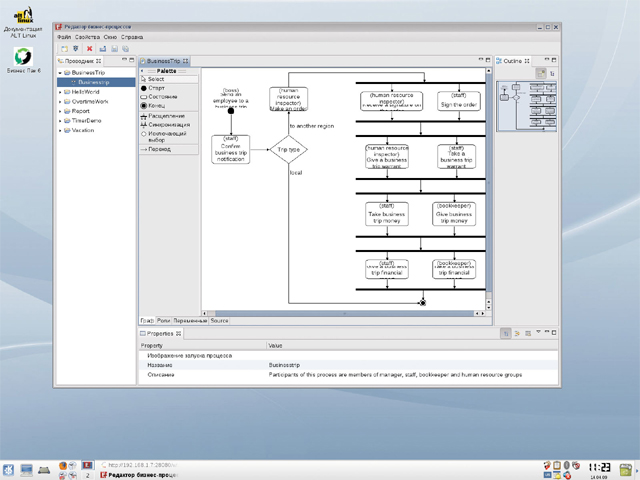
Task: Click the Описание property row
Action: (348, 375)
